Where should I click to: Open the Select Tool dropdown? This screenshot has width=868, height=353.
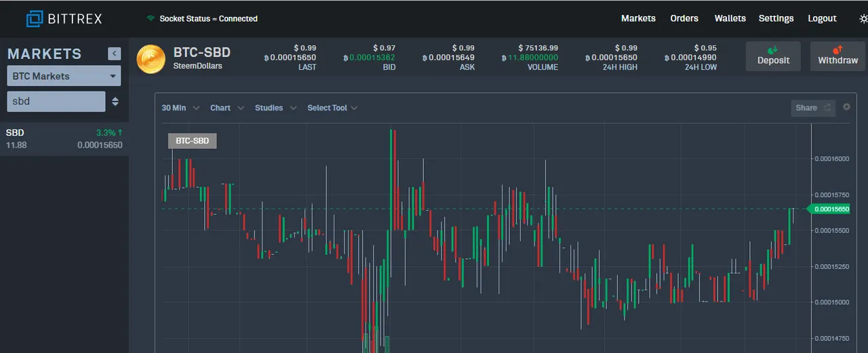coord(332,108)
